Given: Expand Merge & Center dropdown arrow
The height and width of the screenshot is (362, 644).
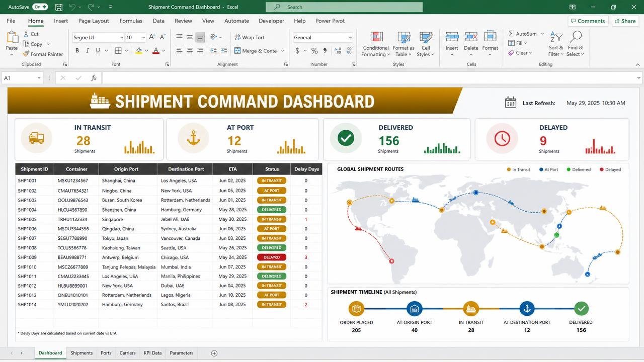Looking at the screenshot, I should pyautogui.click(x=283, y=51).
